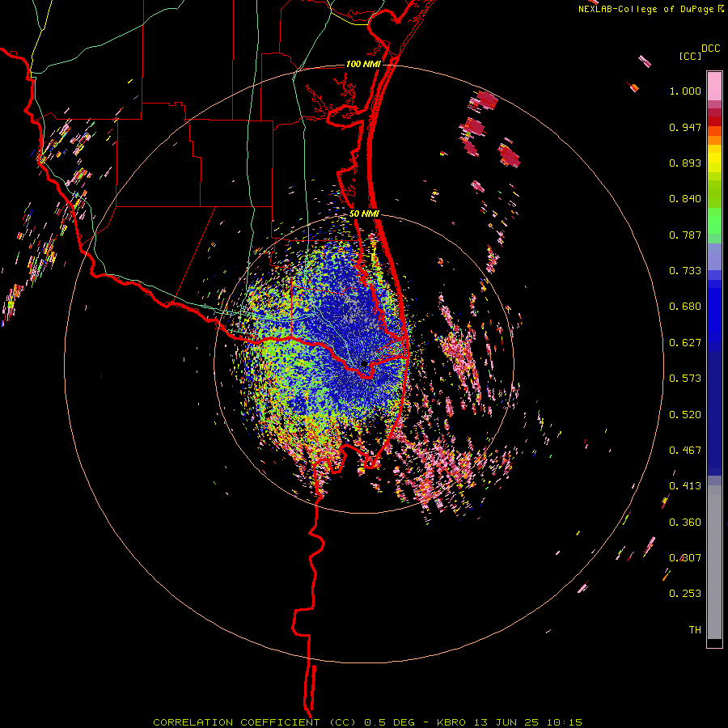The width and height of the screenshot is (728, 728).
Task: Click the 10:15 timestamp
Action: point(564,722)
